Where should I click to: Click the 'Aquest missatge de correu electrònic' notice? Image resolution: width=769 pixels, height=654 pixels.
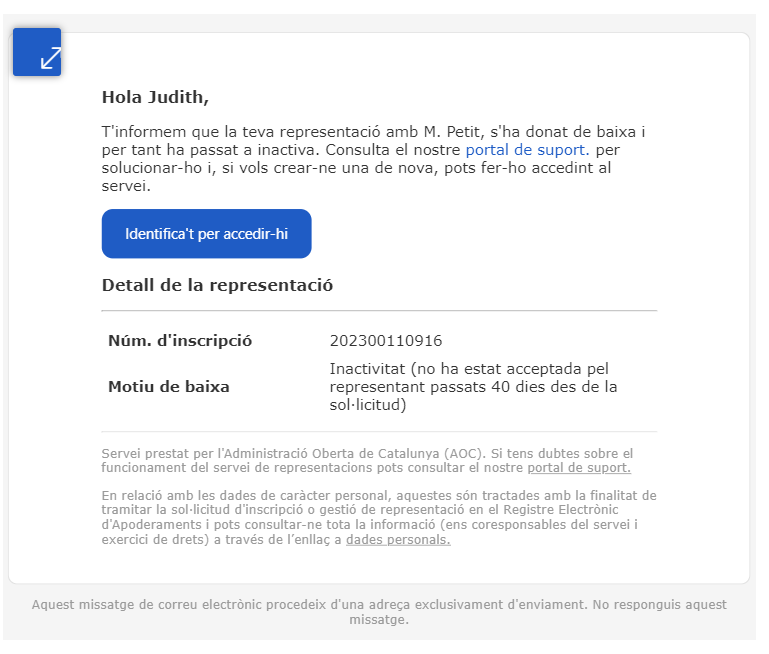coord(379,612)
